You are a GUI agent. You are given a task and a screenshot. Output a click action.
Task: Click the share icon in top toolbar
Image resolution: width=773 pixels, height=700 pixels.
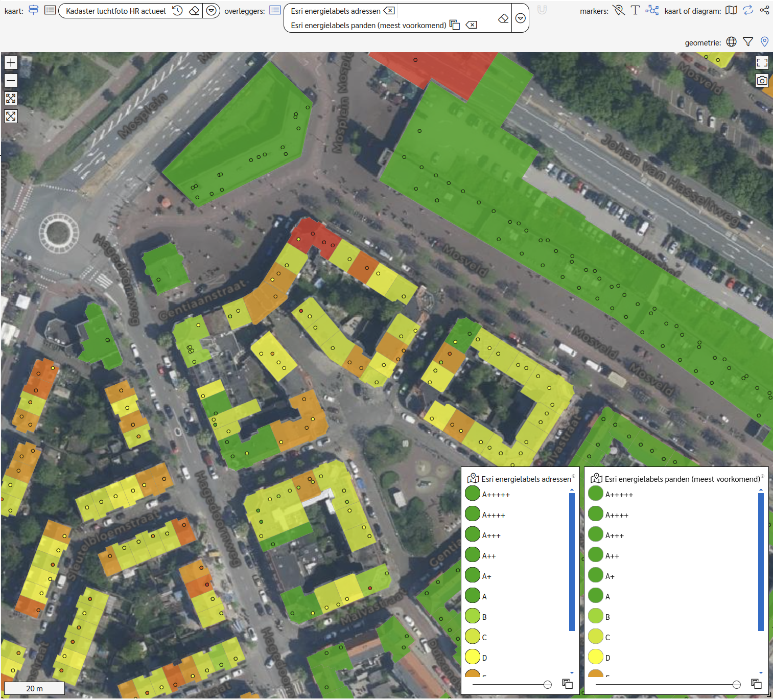point(764,10)
